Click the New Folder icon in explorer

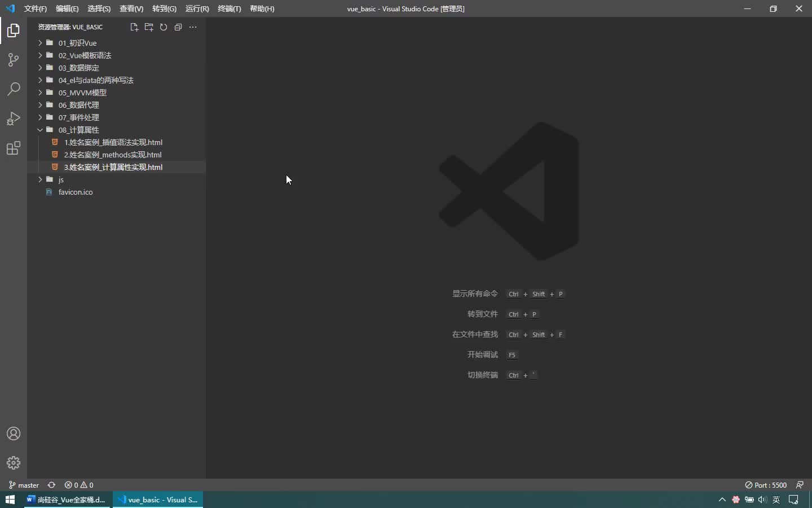coord(149,27)
